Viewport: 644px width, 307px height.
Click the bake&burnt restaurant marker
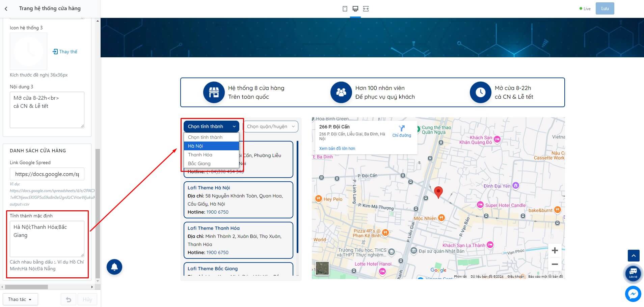point(558,210)
